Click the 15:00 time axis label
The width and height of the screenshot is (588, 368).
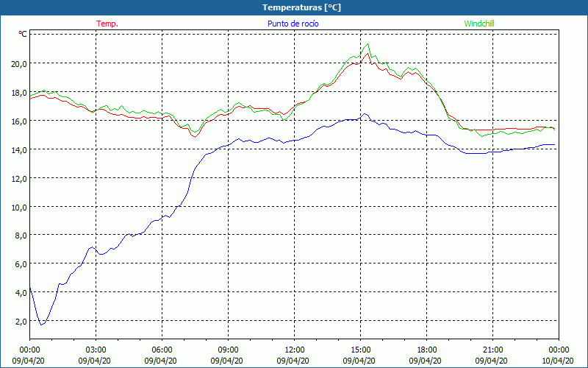coord(361,350)
